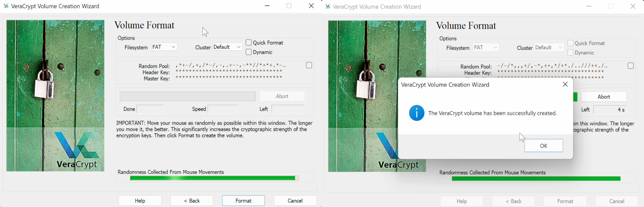Click the 'Header Key:' label in the left window
Image resolution: width=644 pixels, height=207 pixels.
click(156, 72)
